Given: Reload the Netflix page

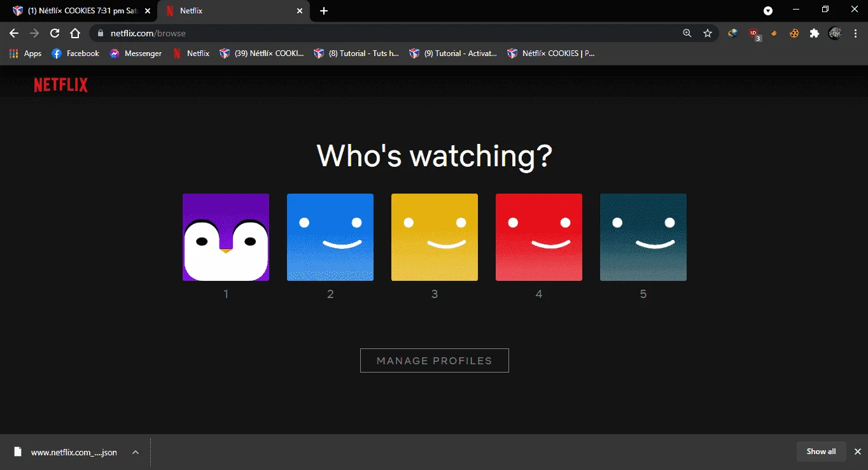Looking at the screenshot, I should [55, 33].
